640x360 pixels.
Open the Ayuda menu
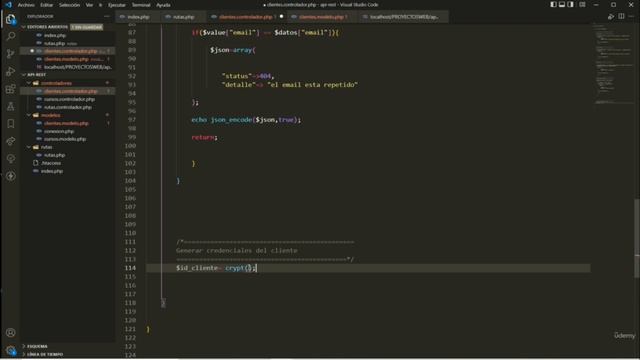[x=163, y=5]
